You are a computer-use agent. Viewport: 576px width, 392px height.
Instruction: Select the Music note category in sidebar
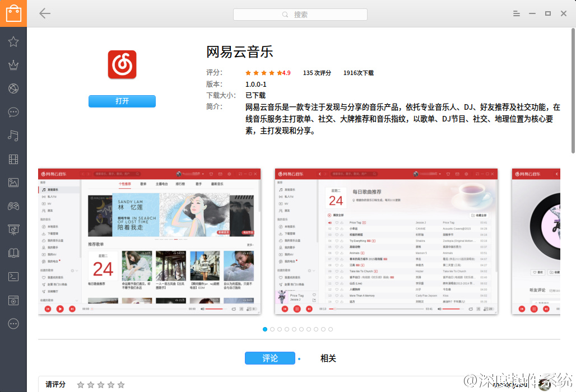point(13,136)
